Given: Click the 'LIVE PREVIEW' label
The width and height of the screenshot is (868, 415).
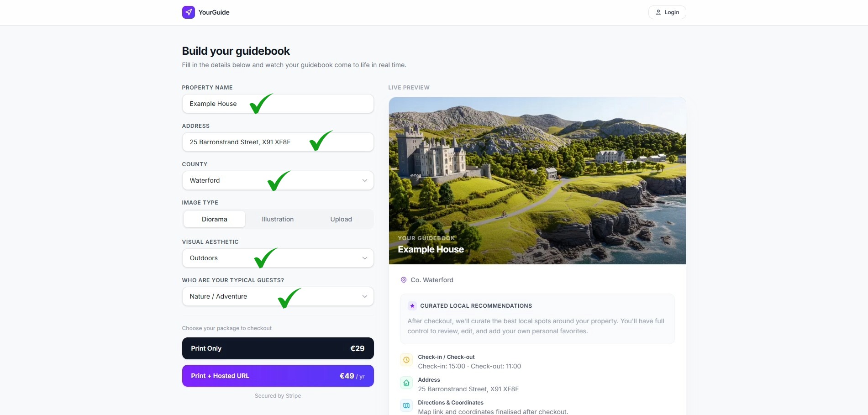Looking at the screenshot, I should 409,88.
